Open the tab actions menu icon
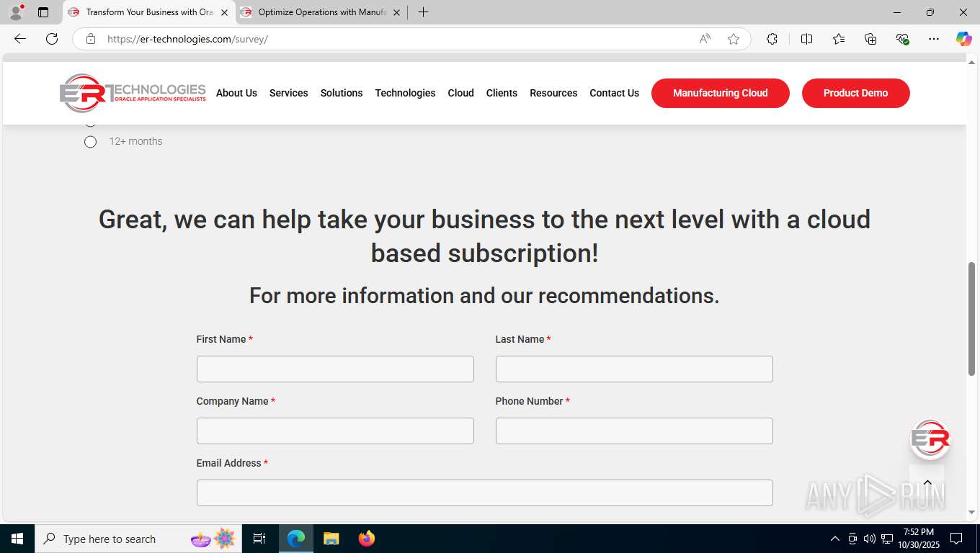This screenshot has width=980, height=553. pyautogui.click(x=43, y=12)
